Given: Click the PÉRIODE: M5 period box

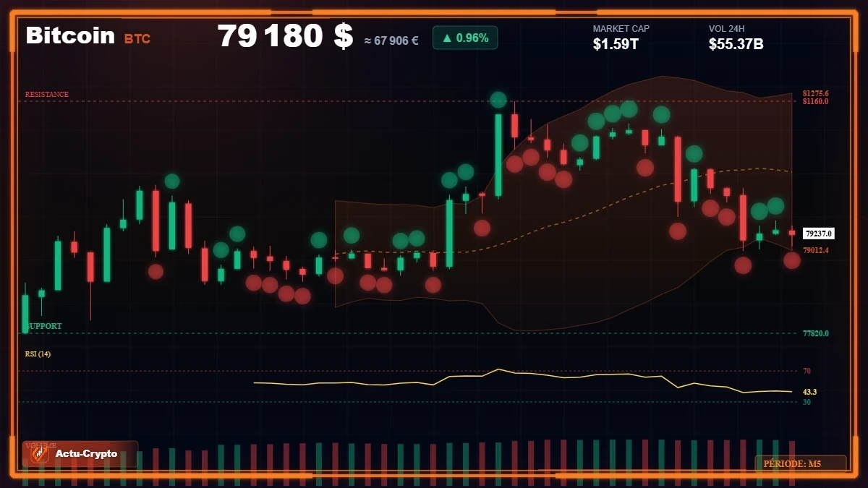Looking at the screenshot, I should click(801, 463).
